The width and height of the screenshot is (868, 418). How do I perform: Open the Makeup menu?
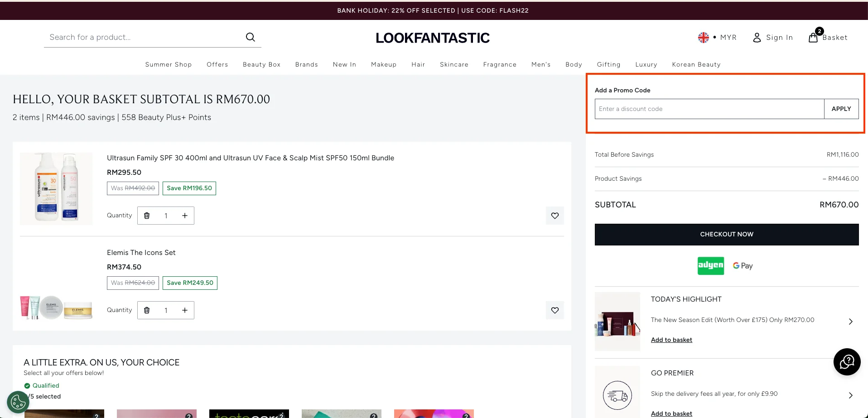(384, 64)
